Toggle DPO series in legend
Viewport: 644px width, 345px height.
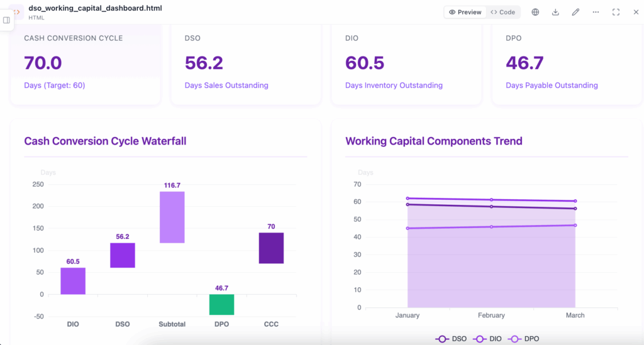click(x=523, y=339)
